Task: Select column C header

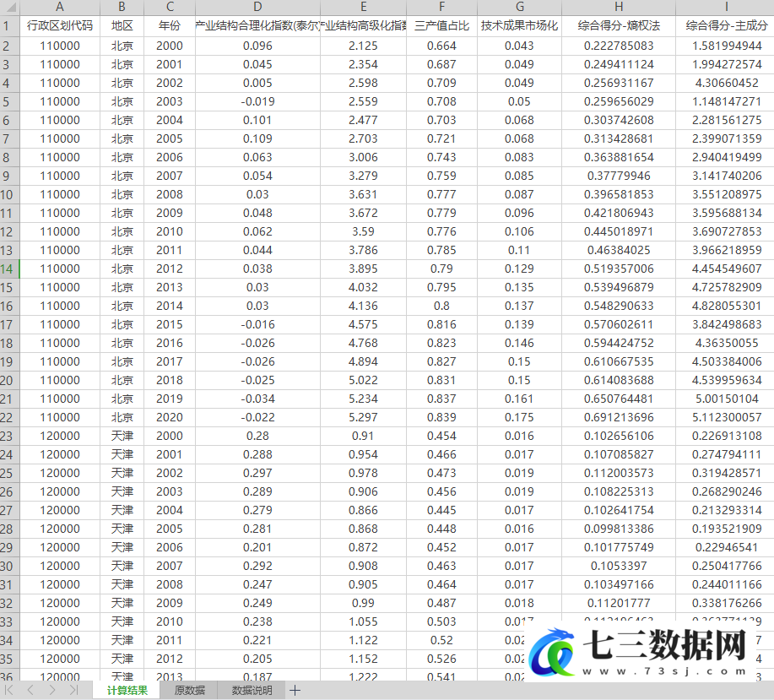Action: pos(170,7)
